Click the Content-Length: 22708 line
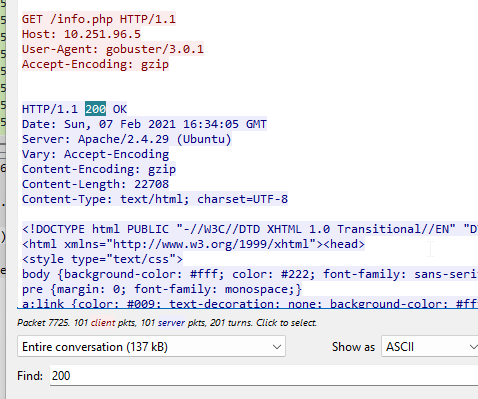 point(95,184)
